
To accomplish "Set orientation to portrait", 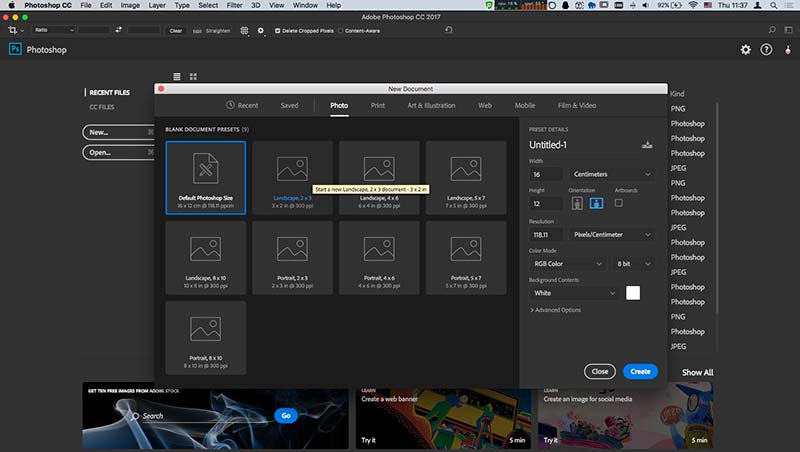I will [577, 203].
